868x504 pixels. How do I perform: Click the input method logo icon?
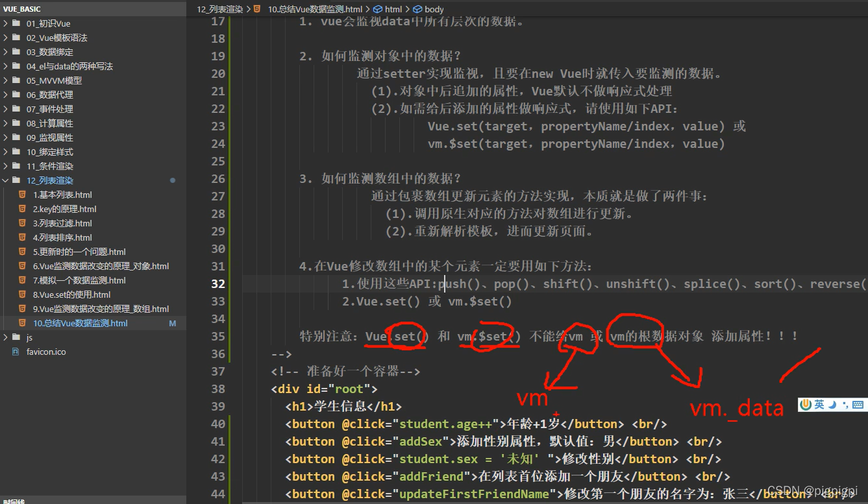tap(806, 405)
